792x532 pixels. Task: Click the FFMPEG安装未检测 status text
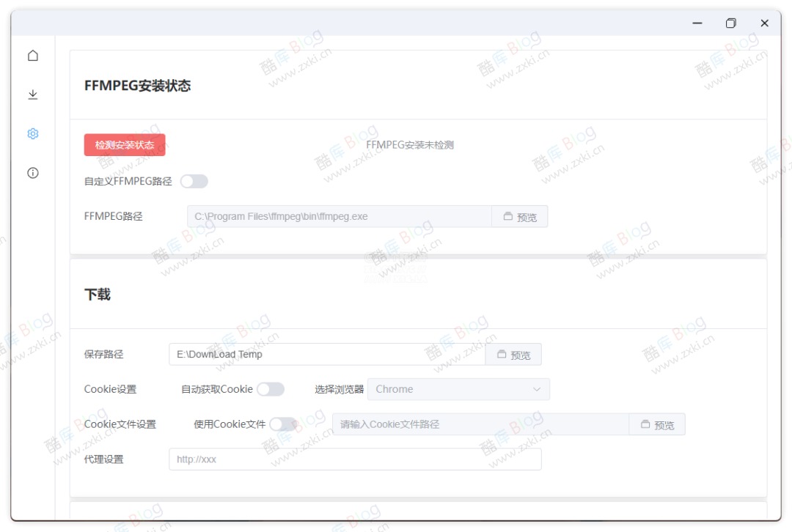(x=410, y=144)
